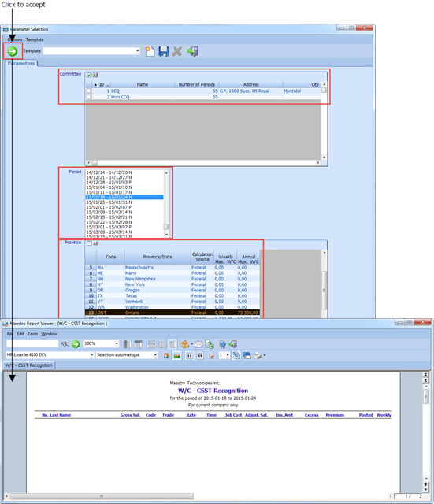Click the printer icon in Report Viewer
The height and width of the screenshot is (504, 434).
pyautogui.click(x=258, y=355)
